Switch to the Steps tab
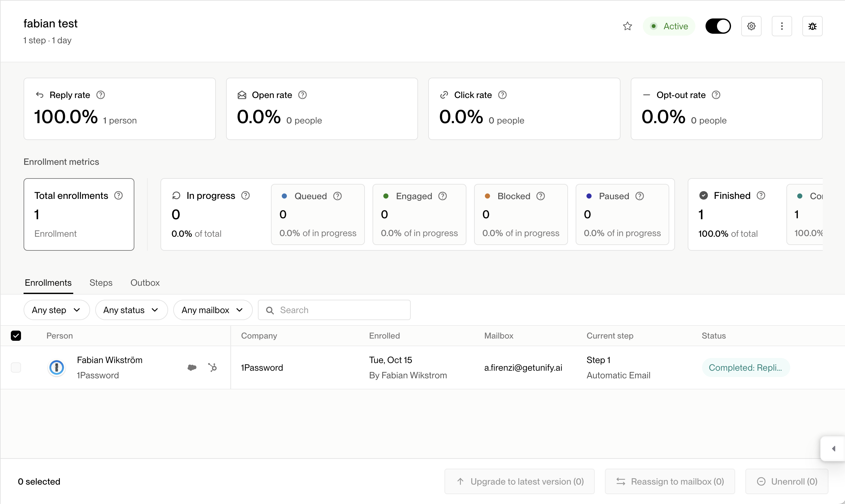The width and height of the screenshot is (845, 504). coord(101,283)
